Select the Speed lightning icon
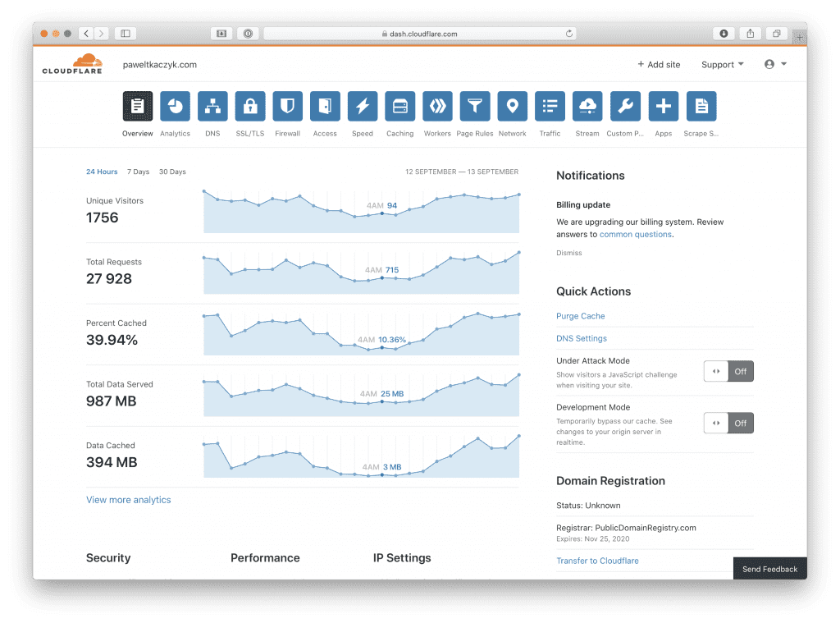Screen dimensions: 840x623 (x=362, y=106)
